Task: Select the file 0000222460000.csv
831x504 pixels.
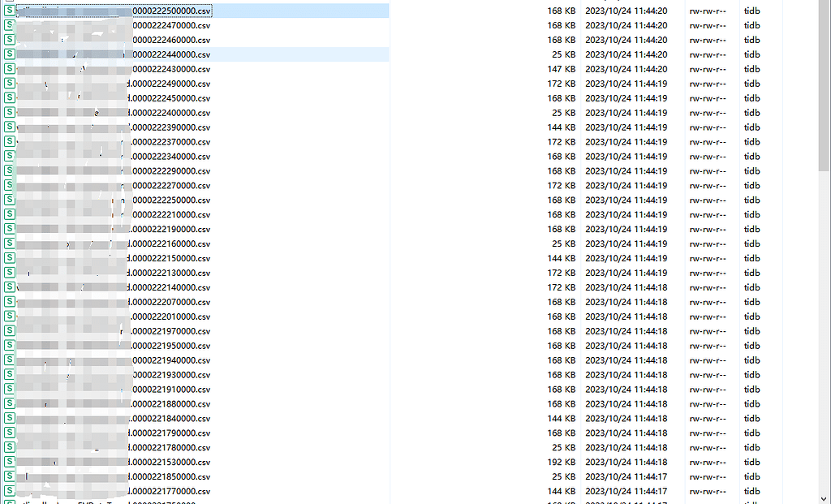Action: coord(170,40)
